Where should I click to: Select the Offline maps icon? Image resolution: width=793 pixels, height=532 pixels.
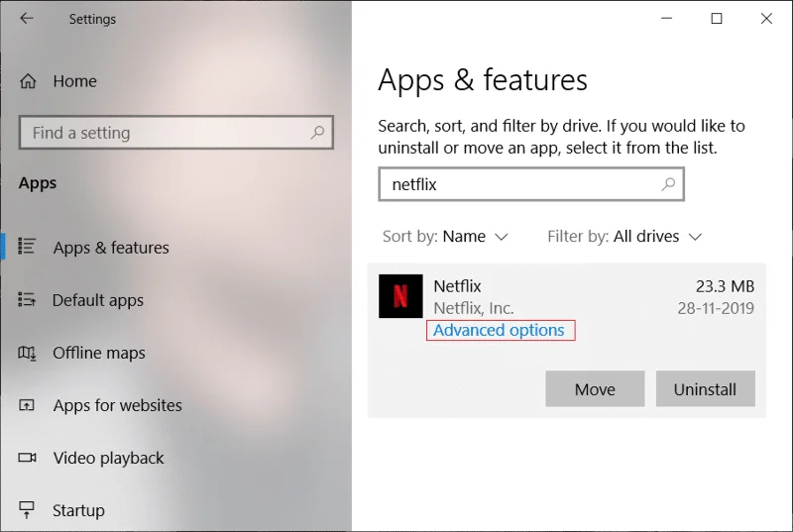pyautogui.click(x=27, y=353)
